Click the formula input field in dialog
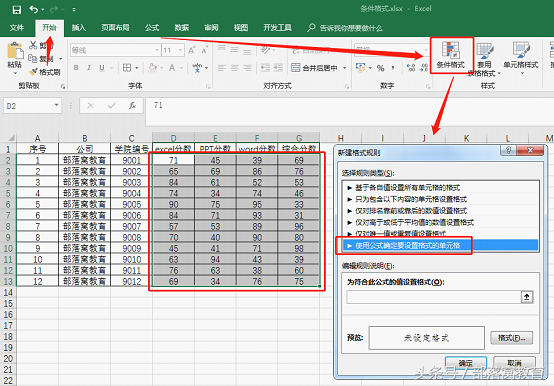This screenshot has width=554, height=386. [434, 297]
